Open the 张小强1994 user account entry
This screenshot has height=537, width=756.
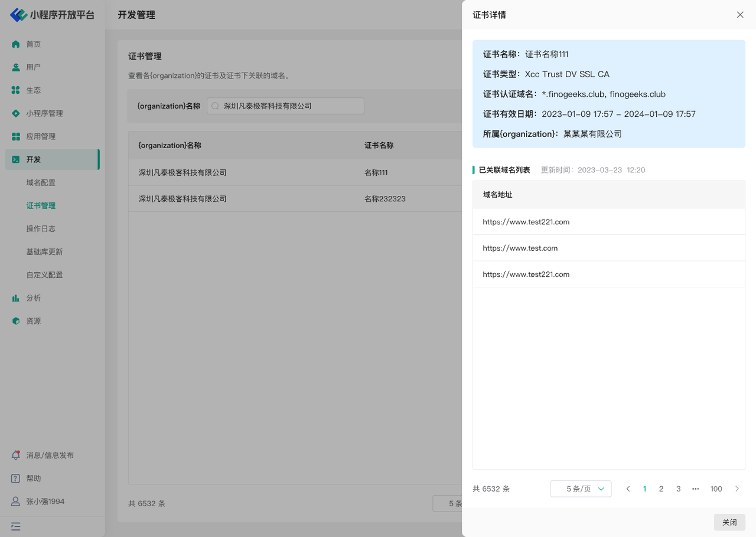(45, 502)
